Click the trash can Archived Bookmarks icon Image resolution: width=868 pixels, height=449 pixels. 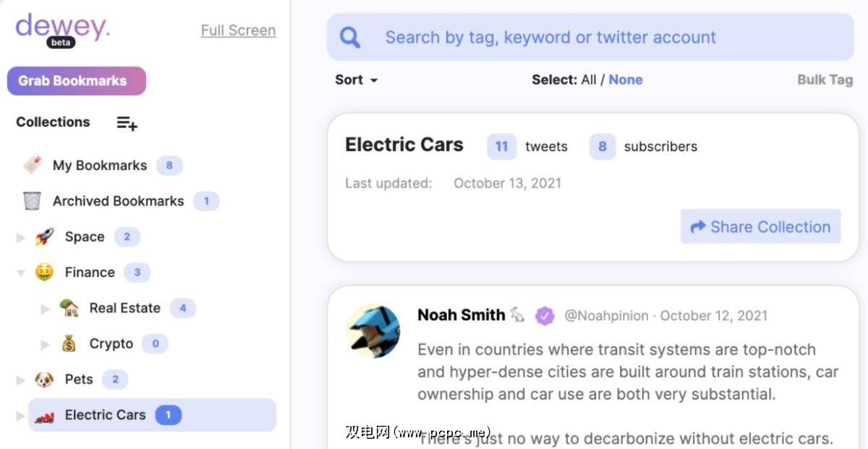(x=32, y=201)
